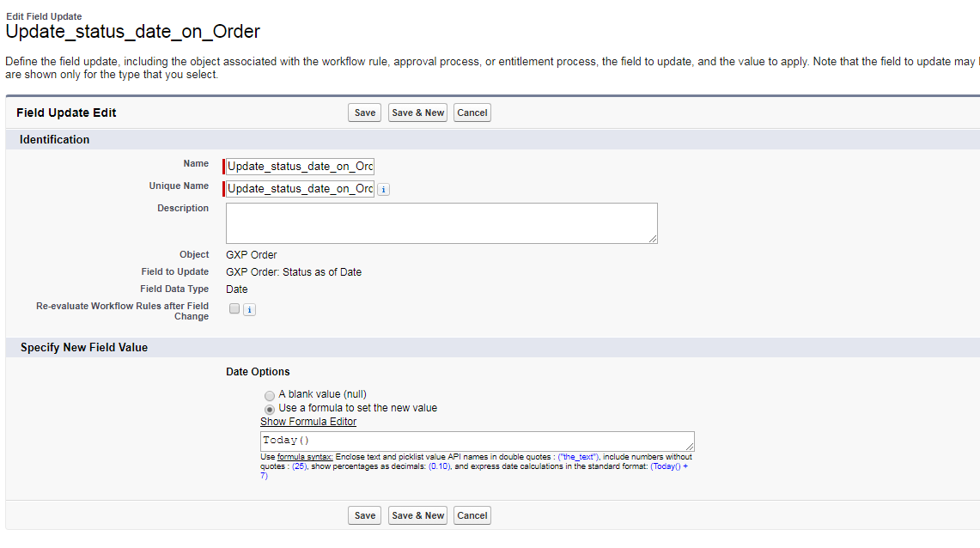Grab the Description box resize handle
980x548 pixels.
tap(654, 240)
